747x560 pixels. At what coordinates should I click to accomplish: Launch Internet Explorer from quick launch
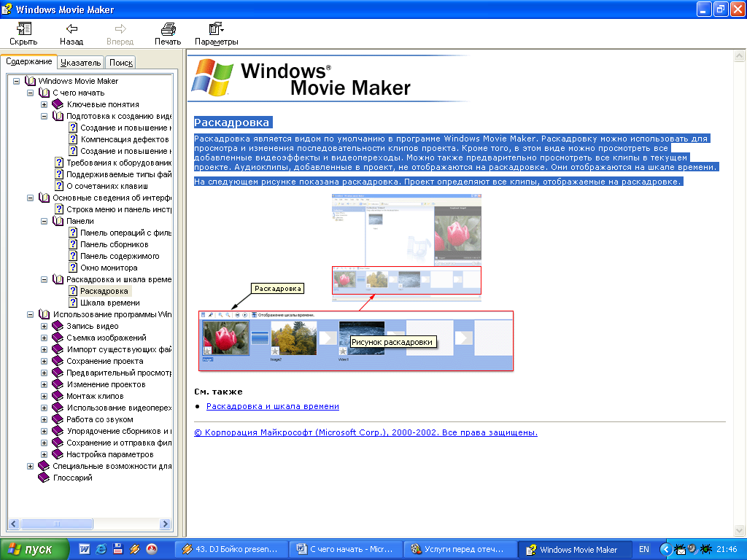click(101, 549)
